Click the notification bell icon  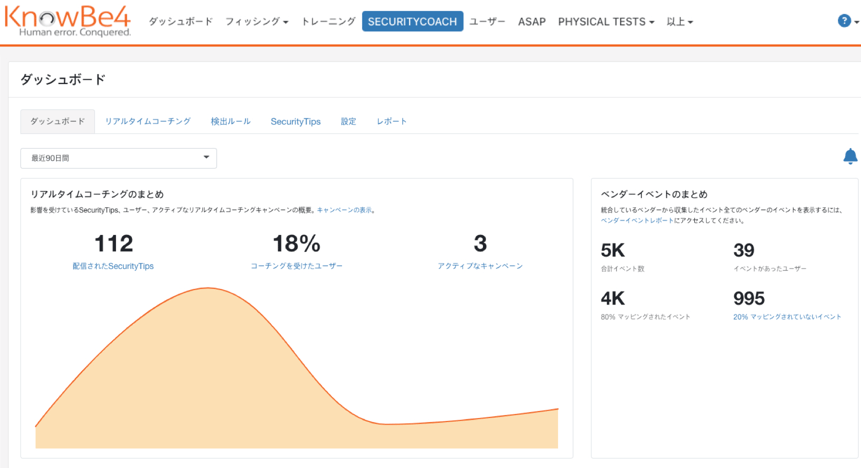pyautogui.click(x=850, y=156)
